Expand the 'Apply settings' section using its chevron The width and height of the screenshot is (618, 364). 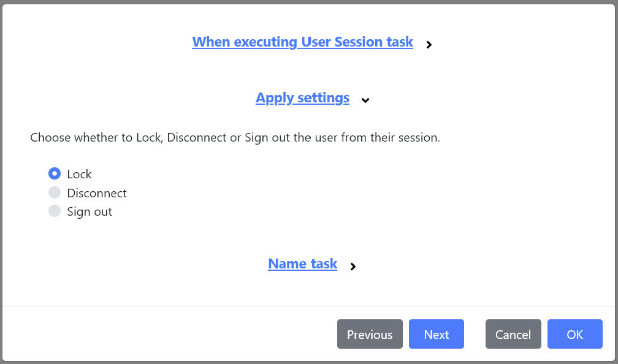365,100
